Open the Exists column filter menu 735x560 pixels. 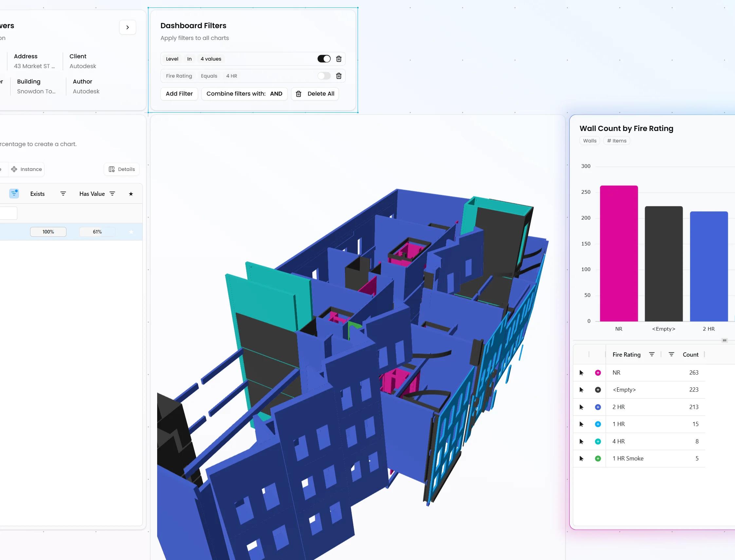pos(63,194)
